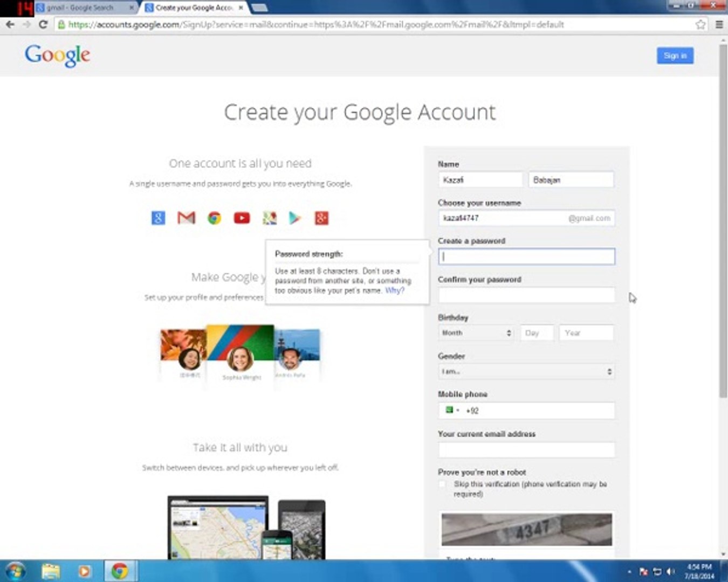Image resolution: width=728 pixels, height=582 pixels.
Task: Click the blue Sign in button
Action: coord(675,56)
